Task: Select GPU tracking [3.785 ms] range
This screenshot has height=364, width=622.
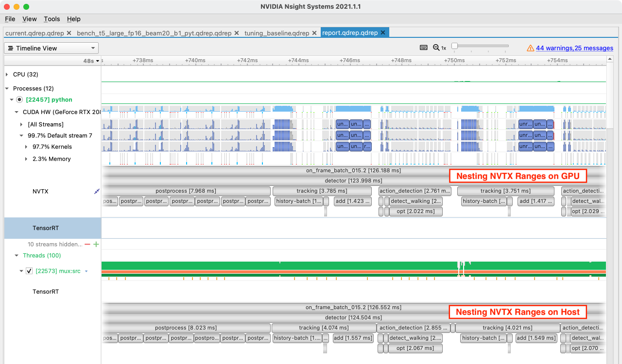Action: (x=321, y=191)
